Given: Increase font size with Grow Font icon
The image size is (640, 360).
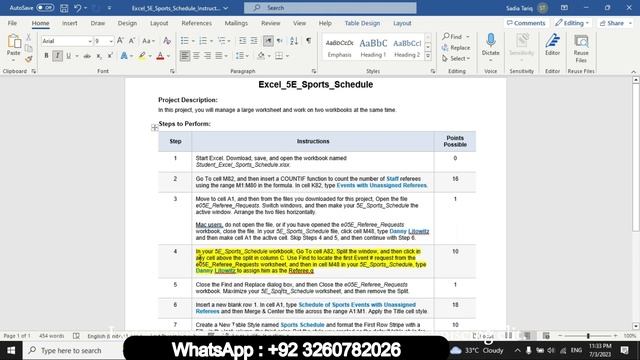Looking at the screenshot, I should 120,40.
